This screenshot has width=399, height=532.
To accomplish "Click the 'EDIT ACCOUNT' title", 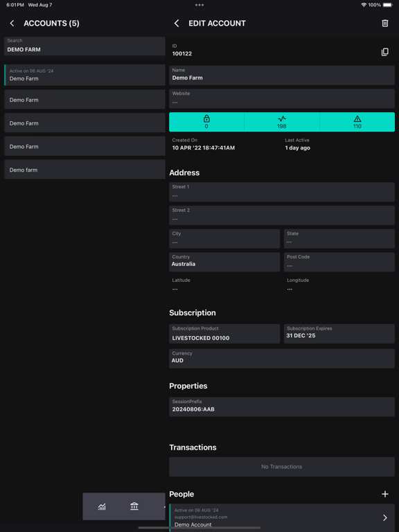I will (217, 23).
